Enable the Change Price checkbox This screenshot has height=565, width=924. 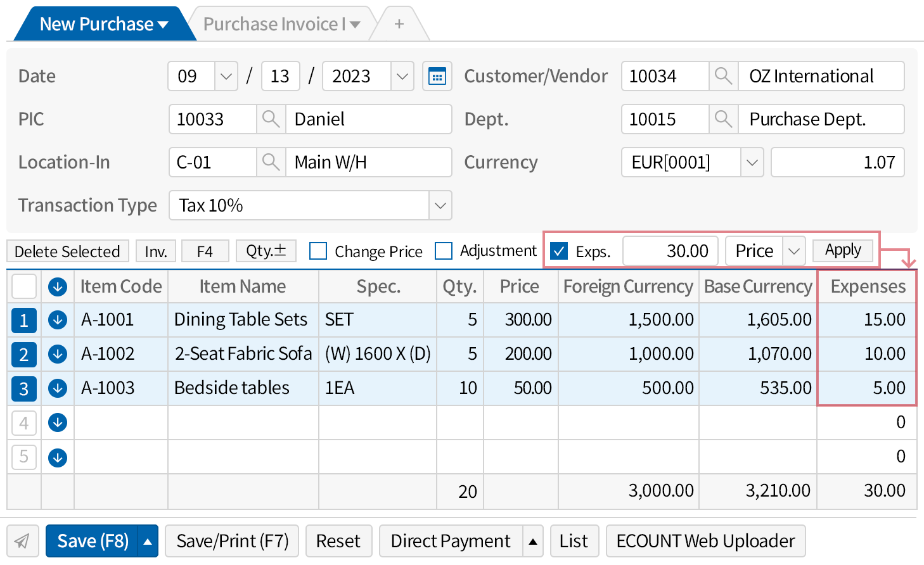pos(318,251)
